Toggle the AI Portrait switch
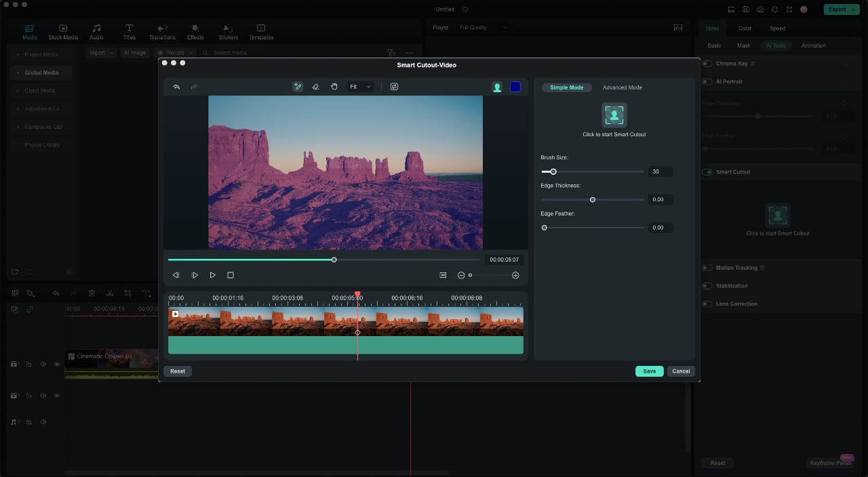868x477 pixels. pos(706,81)
